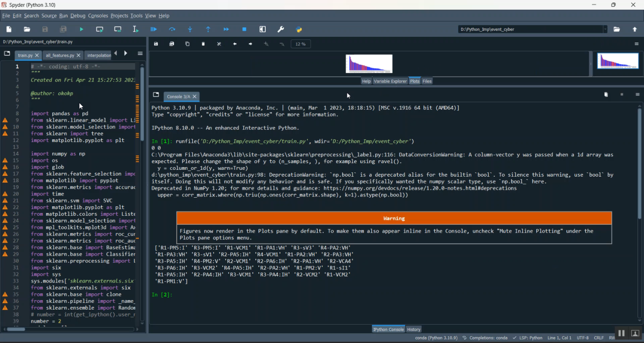
Task: Open the editor pane options hamburger menu
Action: 140,54
